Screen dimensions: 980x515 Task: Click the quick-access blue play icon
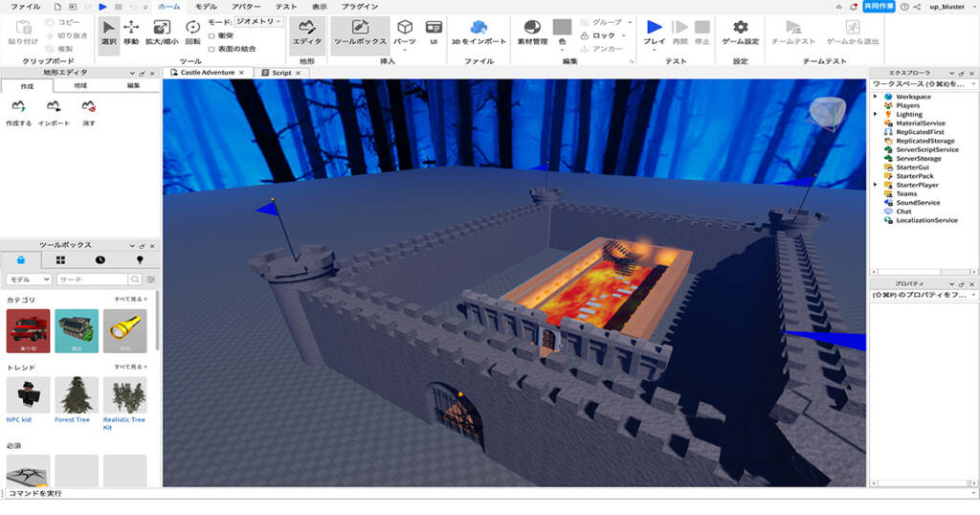[103, 7]
